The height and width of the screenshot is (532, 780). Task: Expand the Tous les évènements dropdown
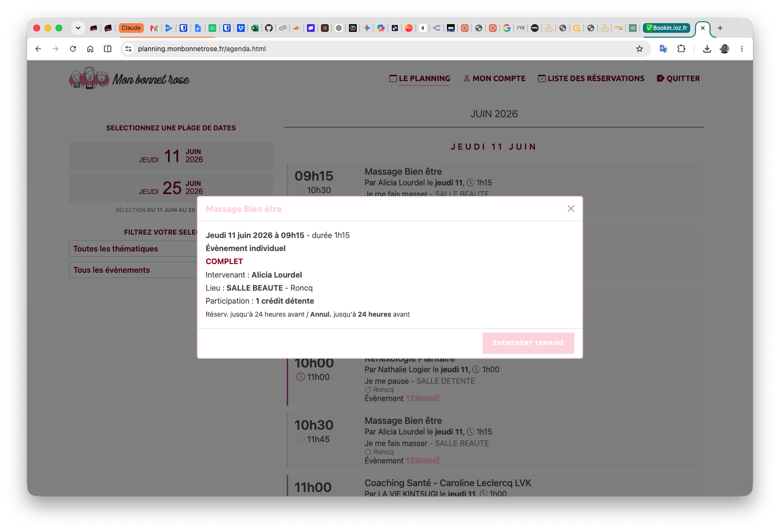tap(133, 270)
